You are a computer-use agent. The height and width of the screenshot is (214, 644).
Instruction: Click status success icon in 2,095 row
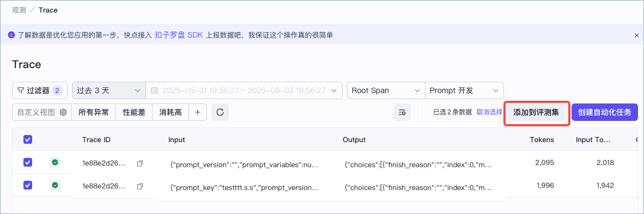(54, 163)
